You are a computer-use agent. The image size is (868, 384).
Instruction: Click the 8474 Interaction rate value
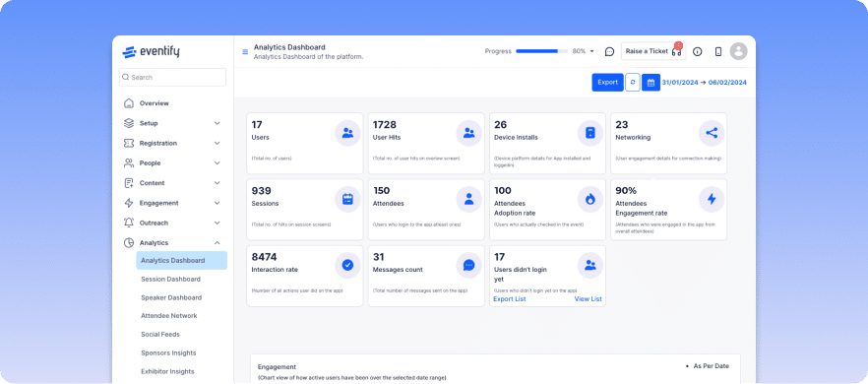(264, 257)
